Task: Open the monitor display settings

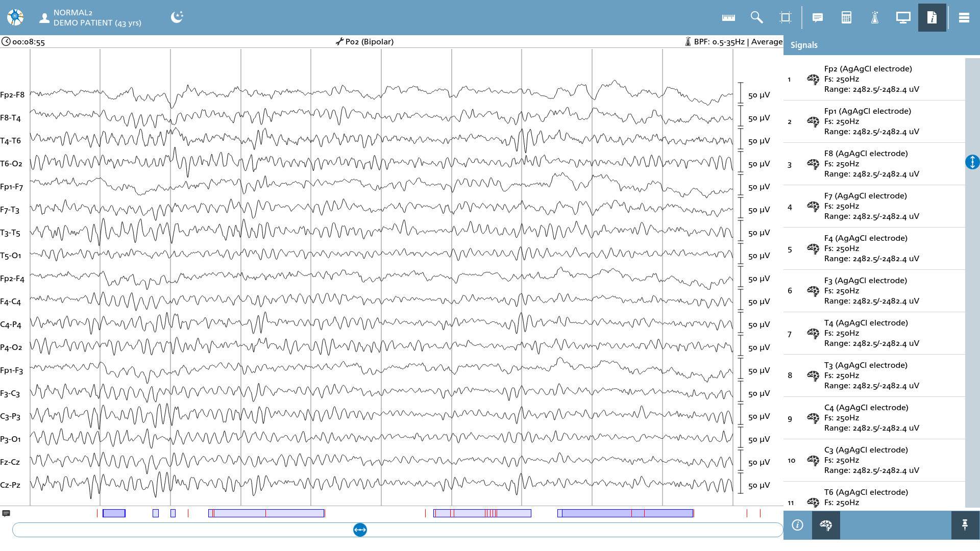Action: tap(903, 18)
